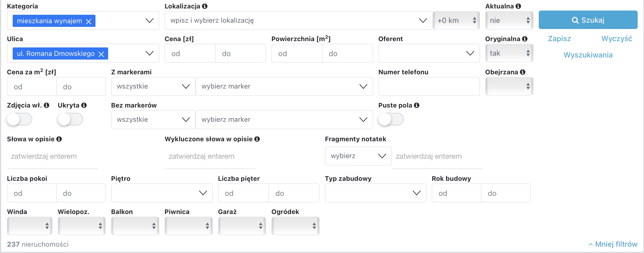Click the info icon beside Obejrzana label
Image resolution: width=644 pixels, height=253 pixels.
523,72
